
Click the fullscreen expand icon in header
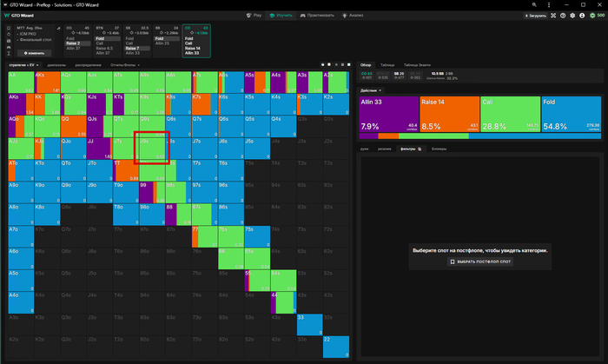click(553, 16)
